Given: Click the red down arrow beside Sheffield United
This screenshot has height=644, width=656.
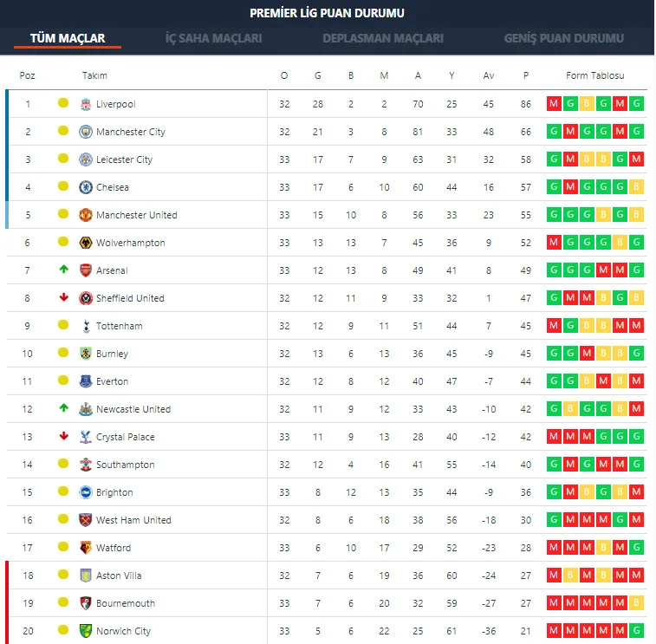Looking at the screenshot, I should 63,298.
